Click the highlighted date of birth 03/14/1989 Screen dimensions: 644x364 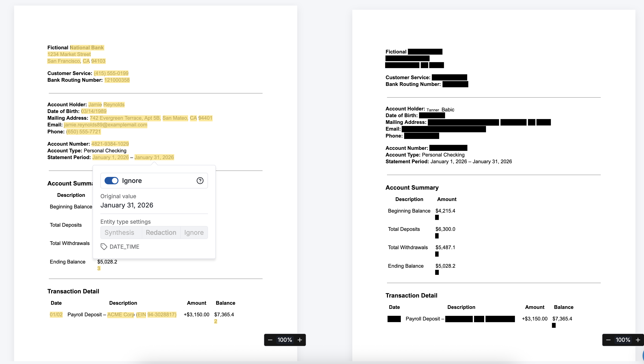(x=93, y=111)
